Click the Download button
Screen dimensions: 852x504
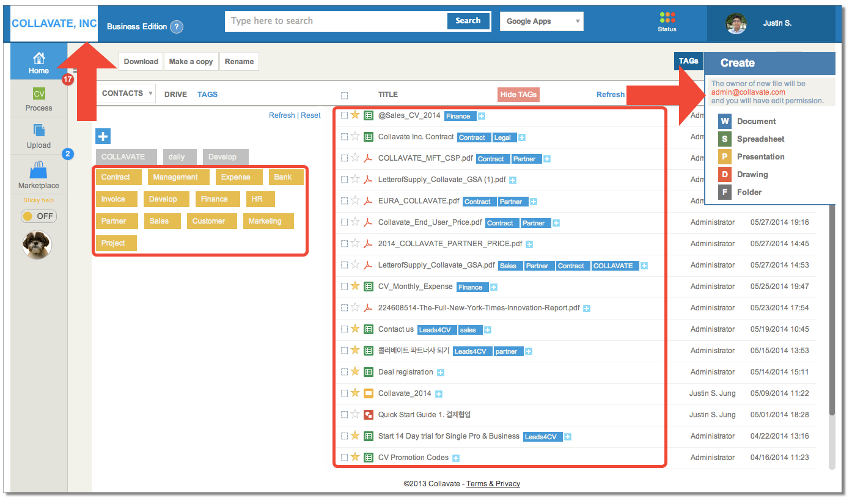coord(141,62)
